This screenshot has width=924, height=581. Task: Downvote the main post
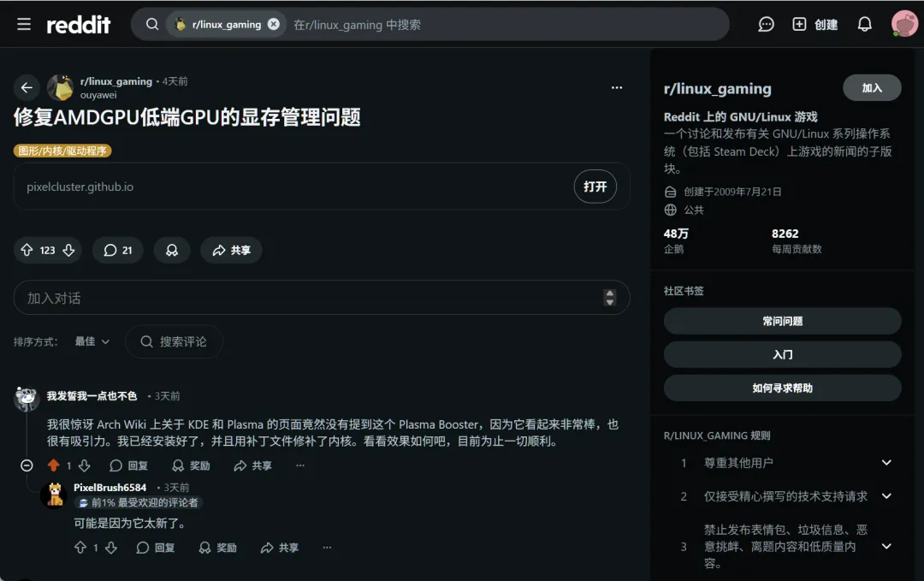(69, 250)
